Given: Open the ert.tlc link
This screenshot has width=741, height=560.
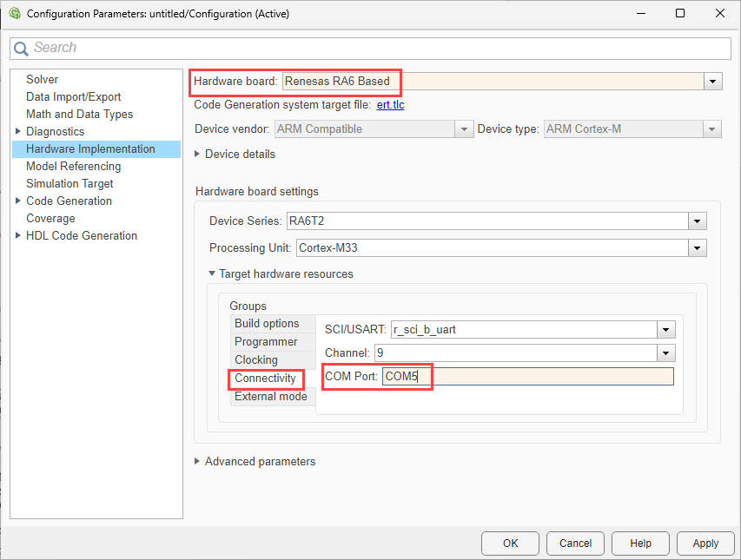Looking at the screenshot, I should point(390,105).
